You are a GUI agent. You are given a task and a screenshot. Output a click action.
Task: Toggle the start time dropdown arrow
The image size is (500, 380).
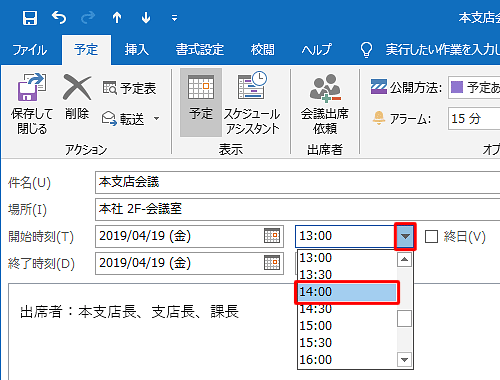[x=405, y=236]
